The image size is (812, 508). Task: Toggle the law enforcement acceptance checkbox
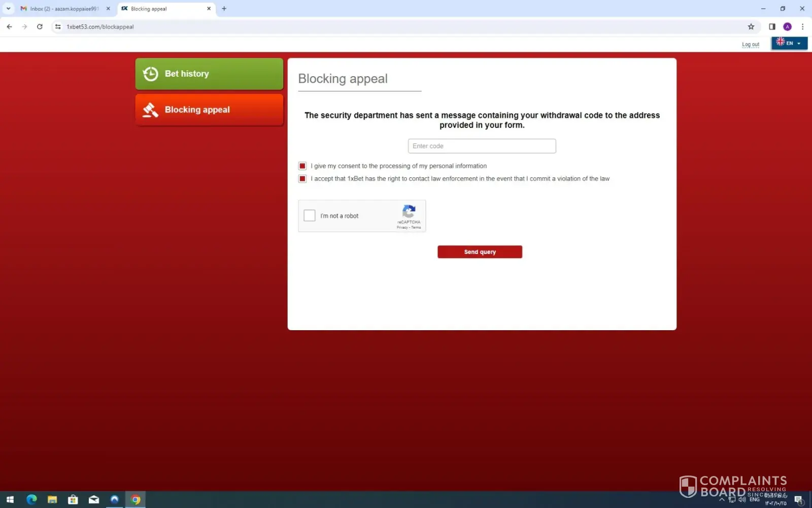302,179
